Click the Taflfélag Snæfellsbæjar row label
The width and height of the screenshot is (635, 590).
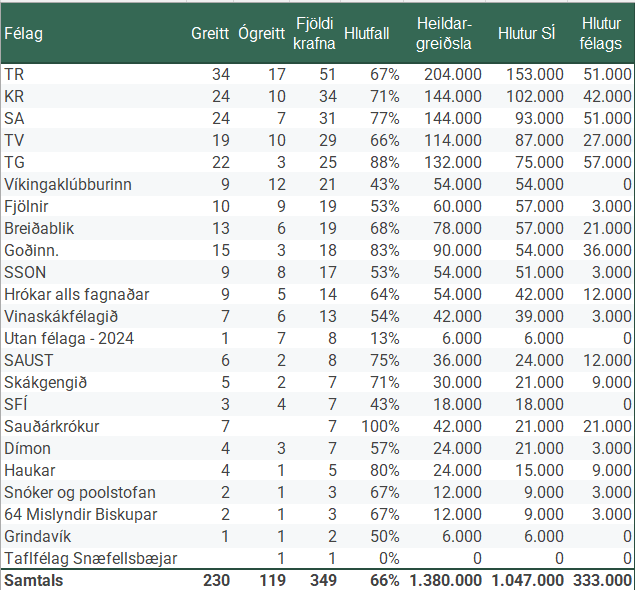(91, 558)
